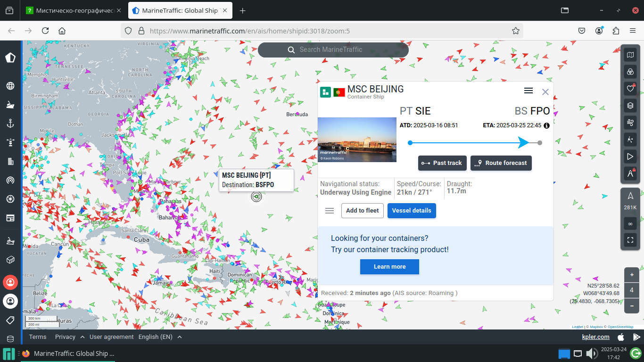Viewport: 644px width, 362px height.
Task: Open the map filters circles icon
Action: tap(630, 72)
